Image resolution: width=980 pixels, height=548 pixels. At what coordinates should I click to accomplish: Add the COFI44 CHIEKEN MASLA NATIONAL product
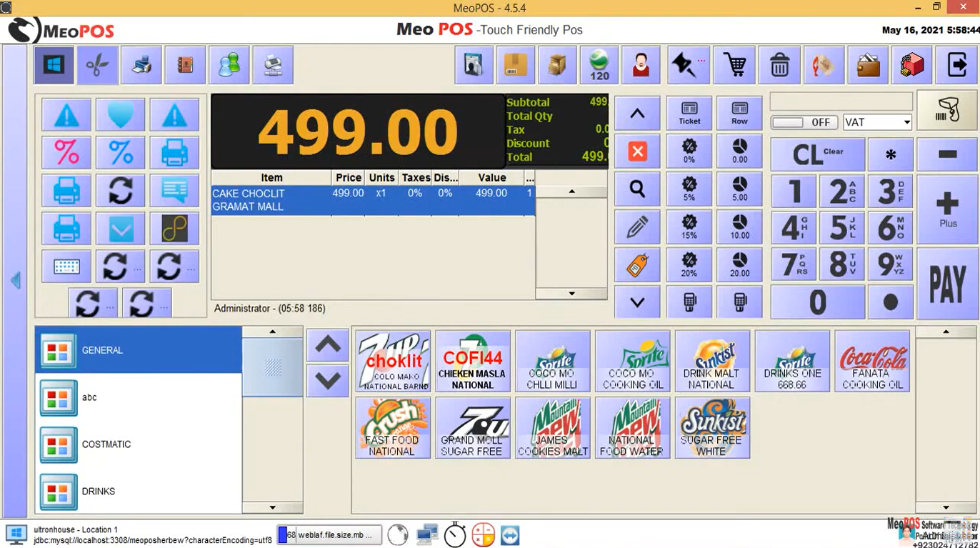point(472,361)
